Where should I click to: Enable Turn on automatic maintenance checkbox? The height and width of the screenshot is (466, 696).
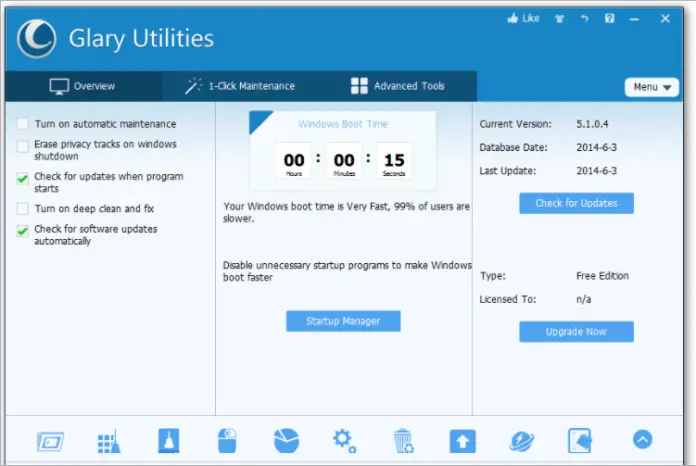point(23,124)
